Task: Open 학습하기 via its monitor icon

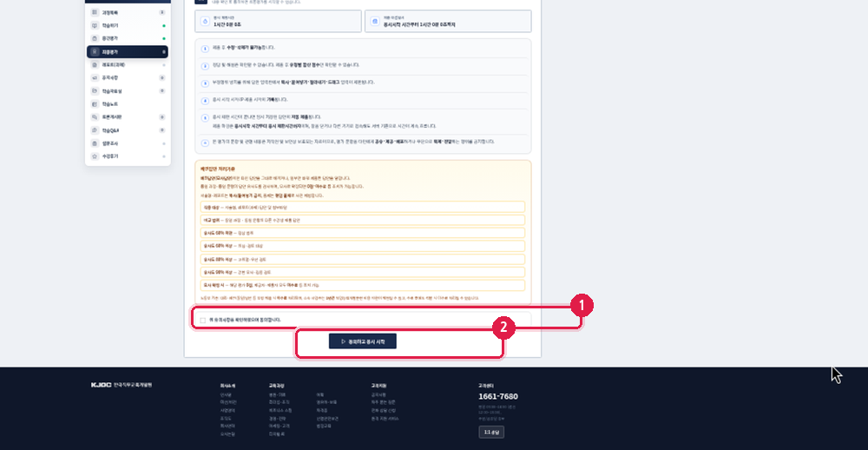Action: (x=95, y=25)
